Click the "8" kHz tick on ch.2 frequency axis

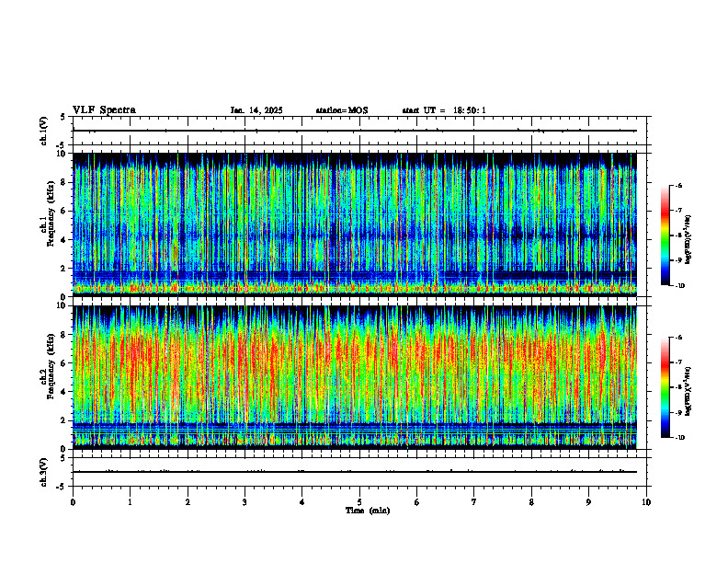(x=64, y=335)
